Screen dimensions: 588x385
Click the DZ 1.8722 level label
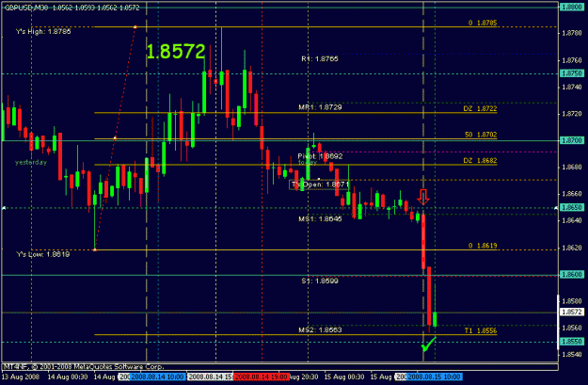point(480,109)
